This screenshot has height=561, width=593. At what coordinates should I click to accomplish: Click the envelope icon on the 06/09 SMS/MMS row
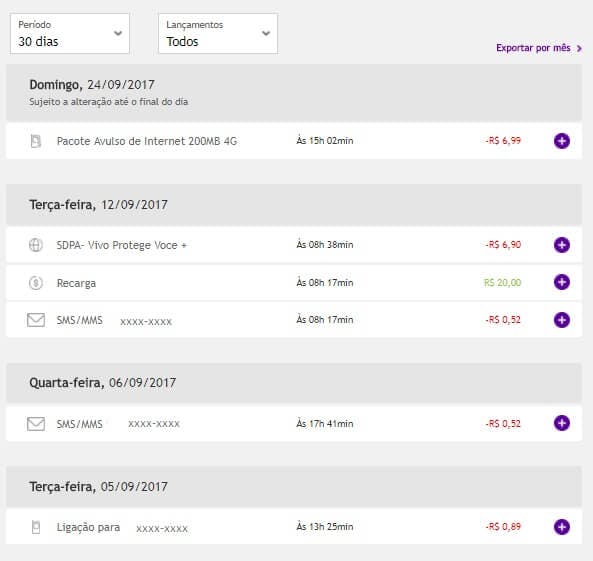coord(36,424)
